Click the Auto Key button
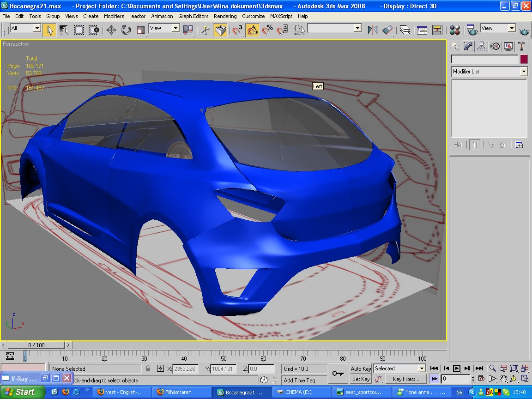 tap(361, 369)
